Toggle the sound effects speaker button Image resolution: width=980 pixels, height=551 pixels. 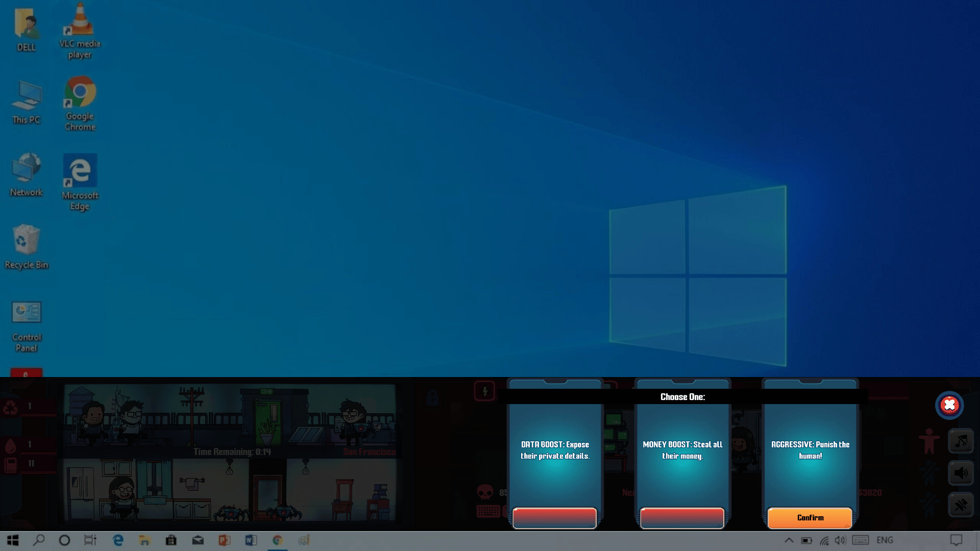click(x=961, y=473)
